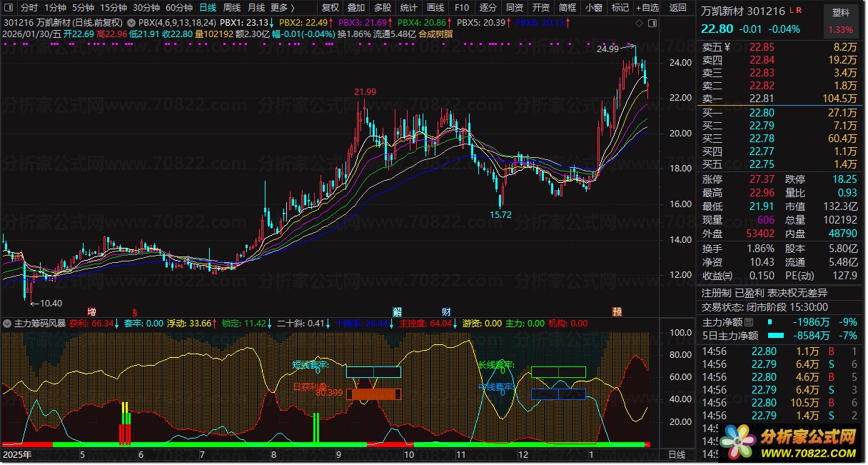Viewport: 868px width, 465px height.
Task: Switch to 60分钟 chart period tab
Action: coord(178,8)
